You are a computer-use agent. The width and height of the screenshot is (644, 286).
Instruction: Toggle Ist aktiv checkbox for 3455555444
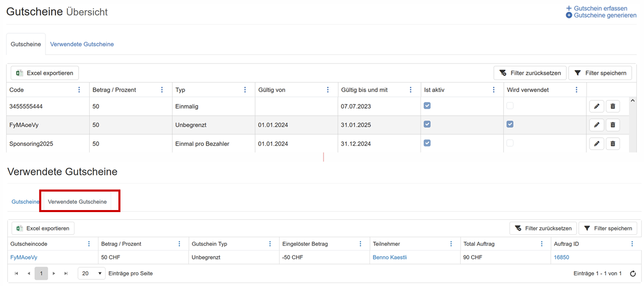click(x=427, y=106)
